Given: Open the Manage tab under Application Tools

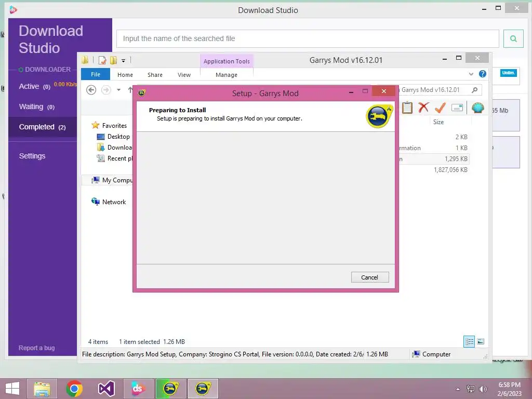Looking at the screenshot, I should 227,75.
